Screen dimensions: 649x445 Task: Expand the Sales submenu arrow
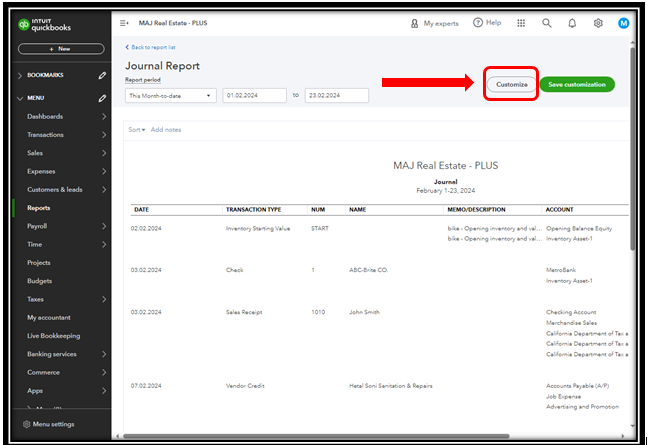[x=104, y=153]
